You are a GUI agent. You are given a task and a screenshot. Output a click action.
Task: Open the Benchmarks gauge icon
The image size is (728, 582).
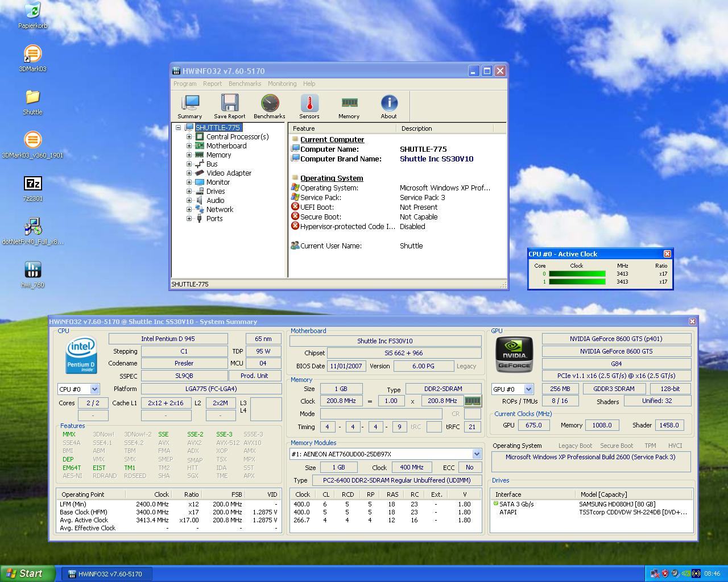pyautogui.click(x=270, y=106)
